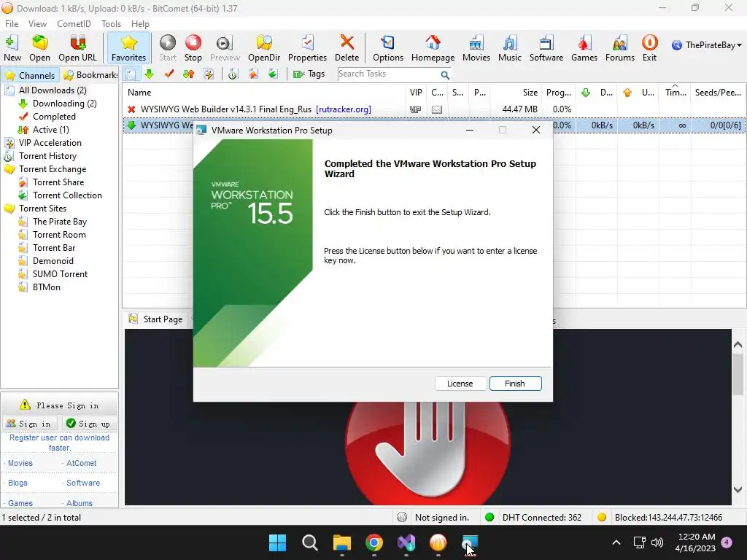Click the New task toolbar icon

[12, 48]
